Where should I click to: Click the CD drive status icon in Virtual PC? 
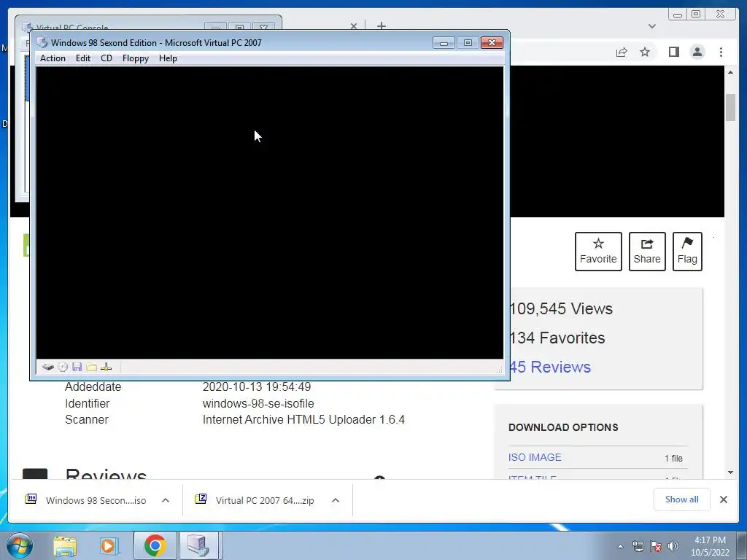click(63, 367)
